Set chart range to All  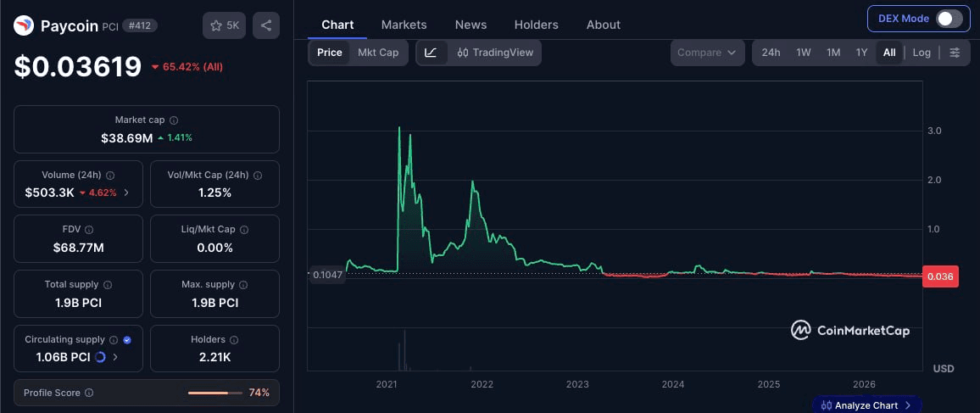coord(889,53)
